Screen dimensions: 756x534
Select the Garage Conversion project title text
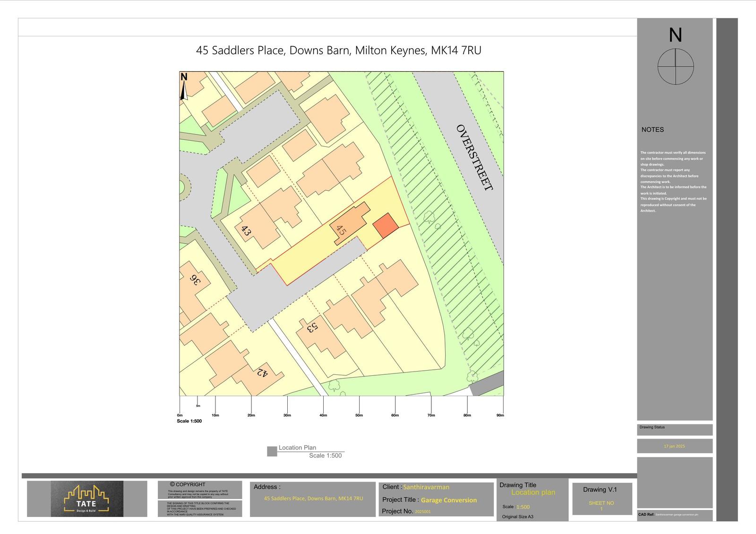(x=448, y=500)
